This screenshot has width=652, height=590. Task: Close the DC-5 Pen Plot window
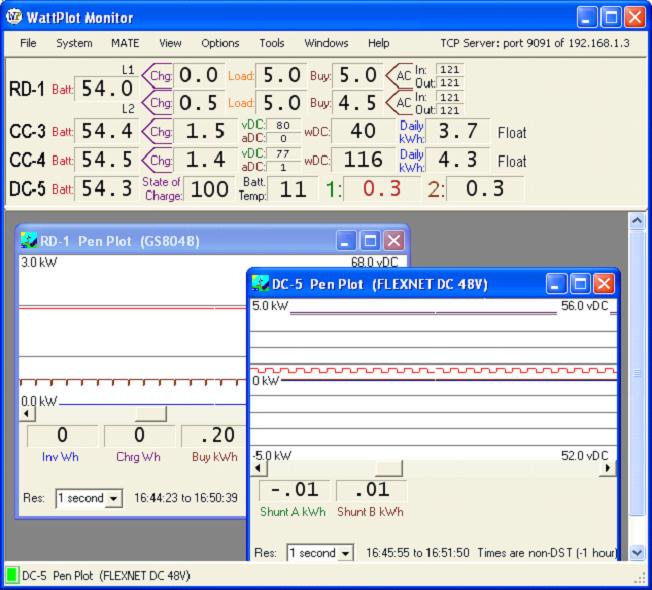604,284
